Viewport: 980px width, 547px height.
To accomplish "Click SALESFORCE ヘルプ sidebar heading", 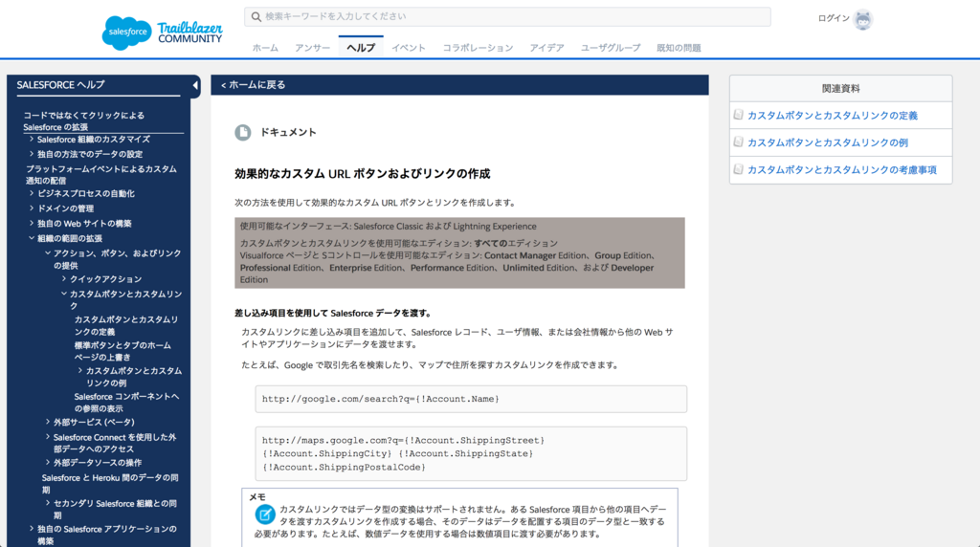I will coord(60,85).
